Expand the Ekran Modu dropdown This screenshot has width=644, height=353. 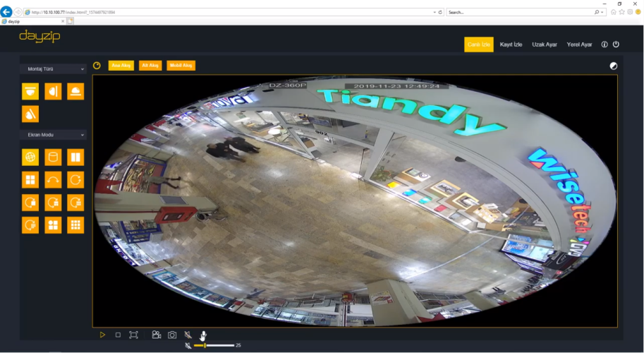click(x=53, y=135)
